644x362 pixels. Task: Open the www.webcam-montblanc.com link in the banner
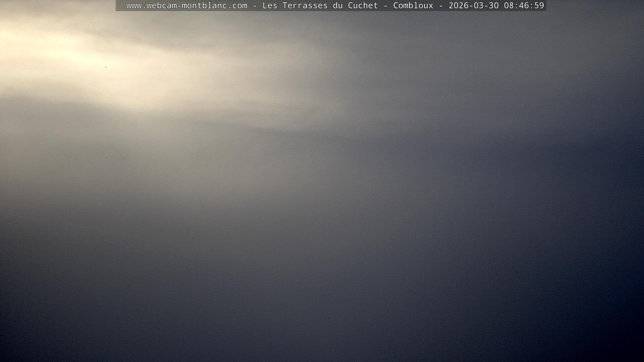187,6
